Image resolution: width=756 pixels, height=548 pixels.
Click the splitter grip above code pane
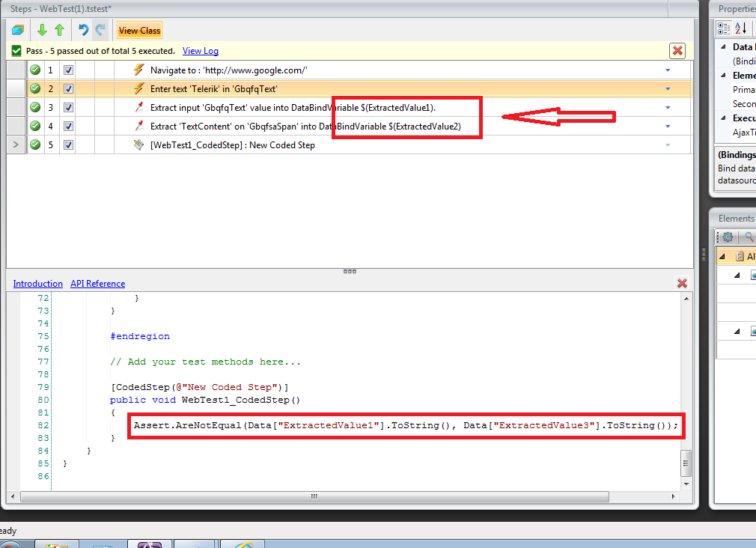[350, 272]
